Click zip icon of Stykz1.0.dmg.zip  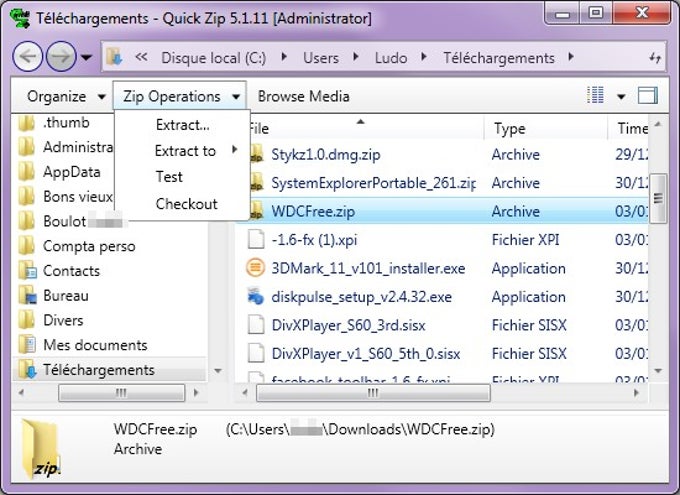coord(256,154)
